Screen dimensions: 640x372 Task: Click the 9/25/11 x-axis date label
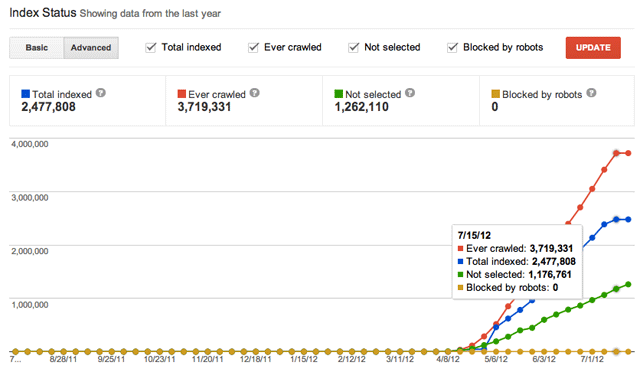point(111,359)
